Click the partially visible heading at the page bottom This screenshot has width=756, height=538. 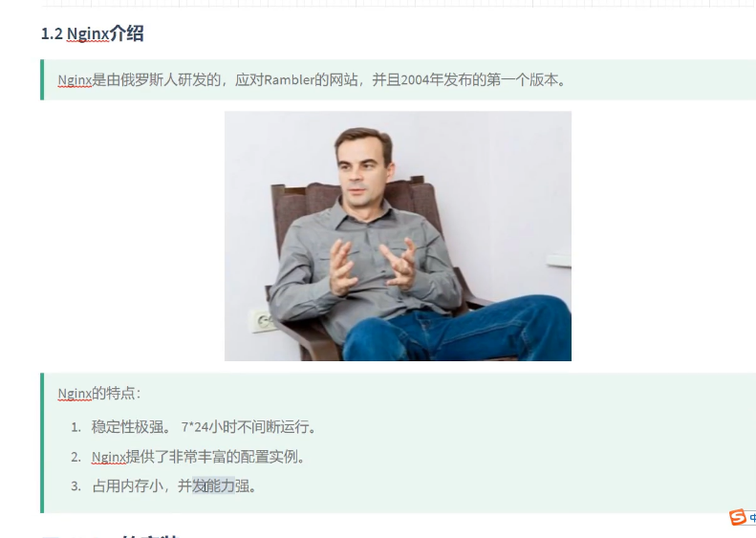[111, 535]
